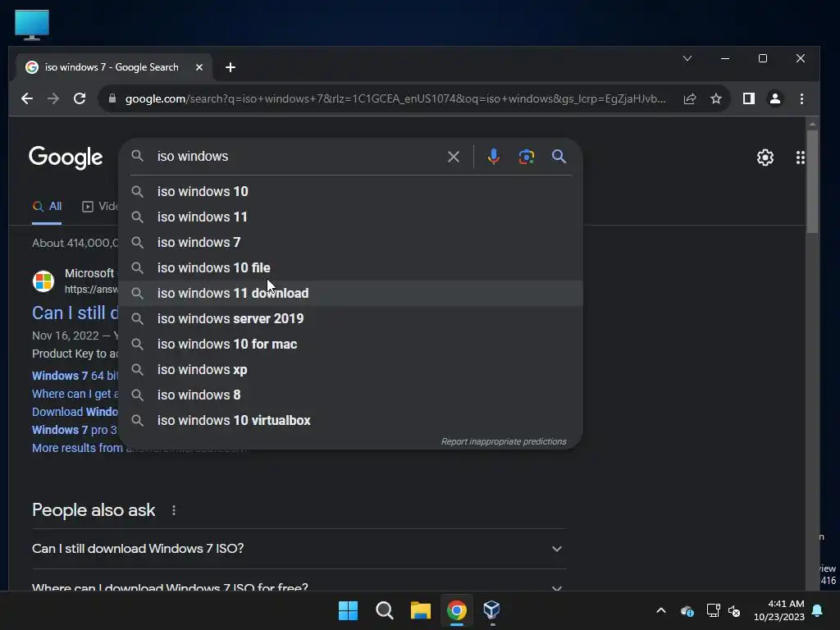Switch to the Videos results tab
Screen dimensions: 840x630
(100, 206)
